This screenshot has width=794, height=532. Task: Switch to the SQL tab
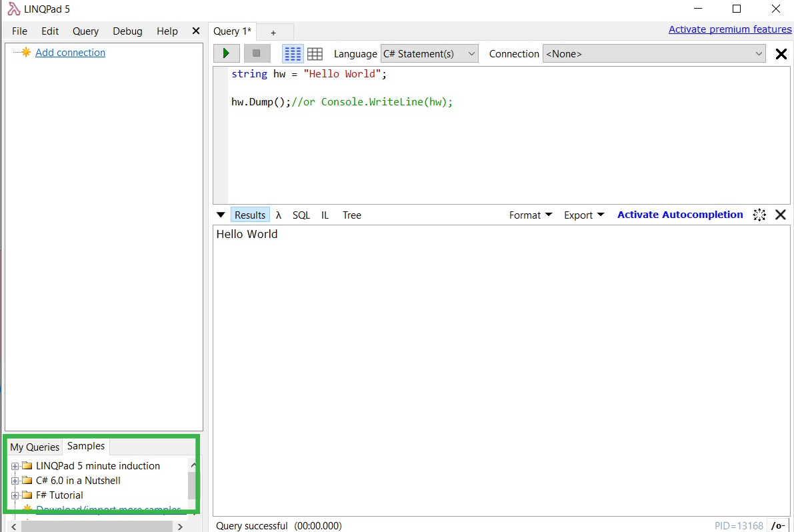tap(301, 215)
